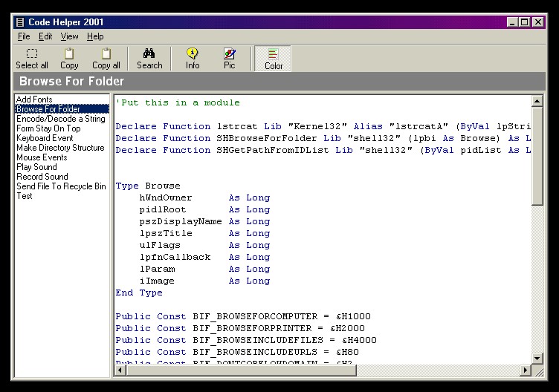The height and width of the screenshot is (392, 559).
Task: Open the File menu
Action: (24, 36)
